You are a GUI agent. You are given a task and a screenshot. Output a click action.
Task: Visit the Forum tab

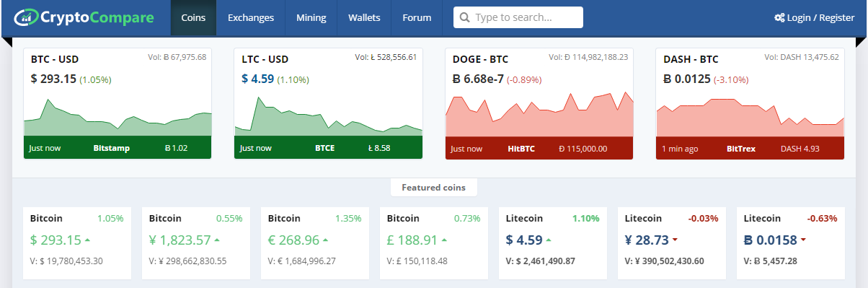click(417, 17)
